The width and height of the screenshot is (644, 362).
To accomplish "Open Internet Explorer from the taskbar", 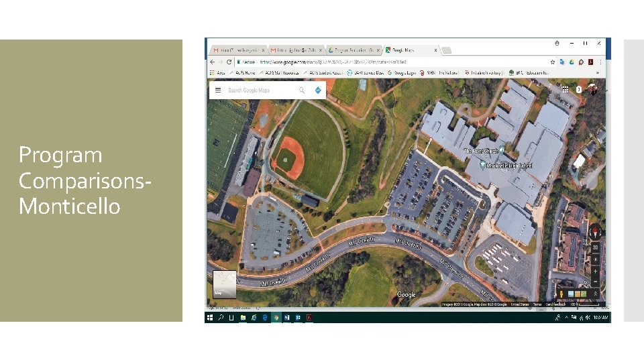I will click(x=254, y=317).
